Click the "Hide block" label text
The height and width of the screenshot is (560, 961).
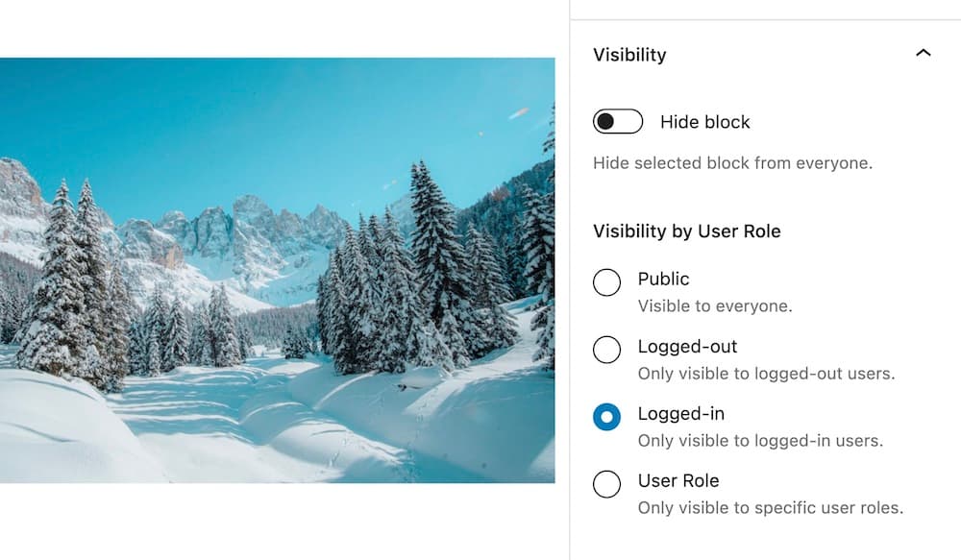coord(704,122)
